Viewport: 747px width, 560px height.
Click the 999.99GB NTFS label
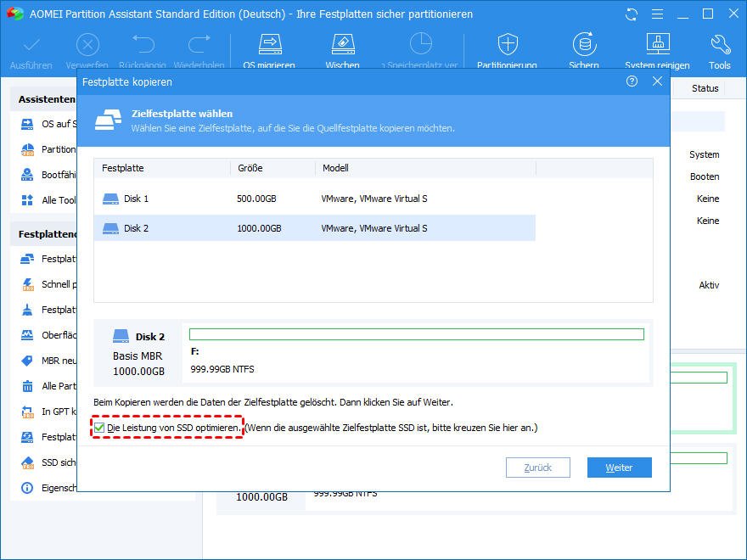pyautogui.click(x=222, y=369)
